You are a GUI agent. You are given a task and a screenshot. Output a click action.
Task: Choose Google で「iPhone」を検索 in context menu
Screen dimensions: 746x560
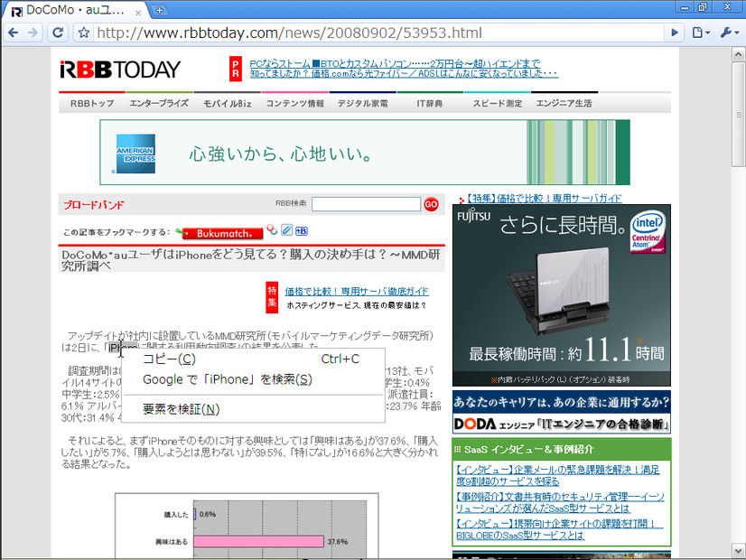[253, 379]
